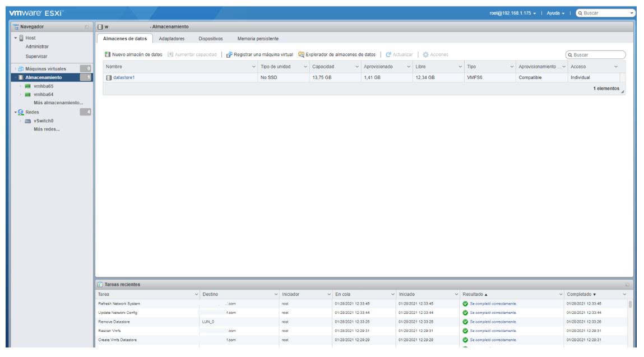Click the Acciones gear icon
Image resolution: width=644 pixels, height=357 pixels.
pyautogui.click(x=425, y=54)
